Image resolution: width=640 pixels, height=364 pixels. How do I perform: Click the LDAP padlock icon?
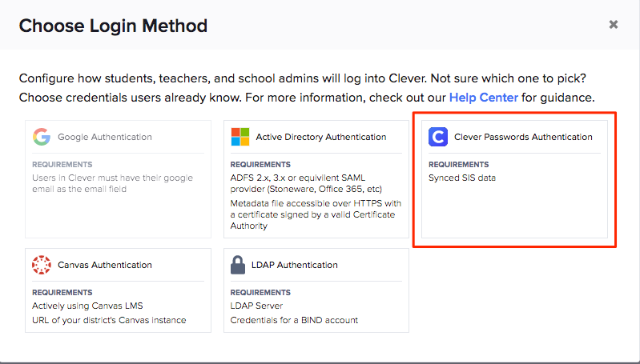[x=238, y=265]
